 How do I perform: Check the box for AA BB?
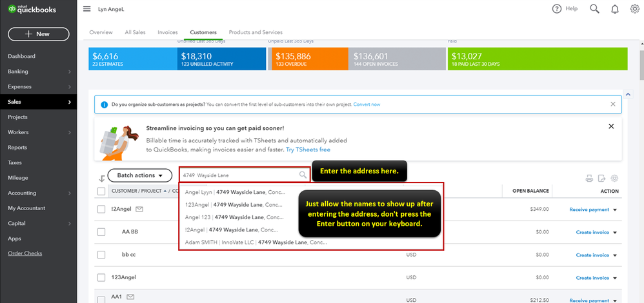[101, 232]
